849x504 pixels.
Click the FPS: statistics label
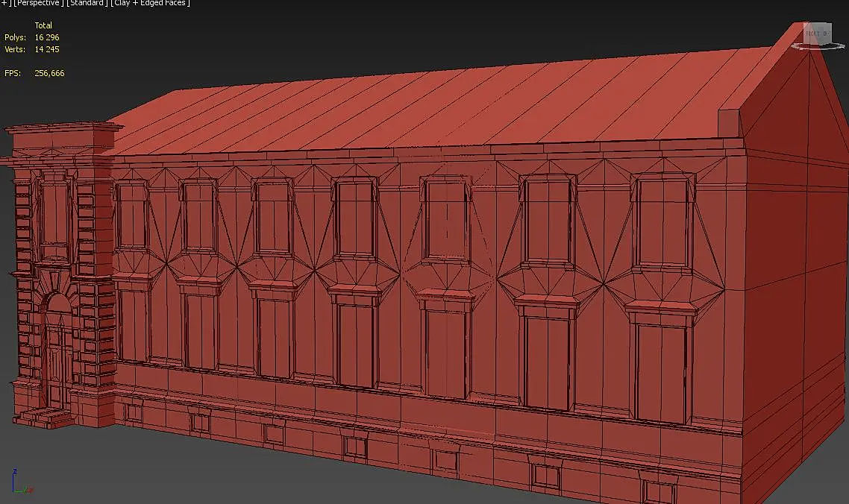point(13,73)
